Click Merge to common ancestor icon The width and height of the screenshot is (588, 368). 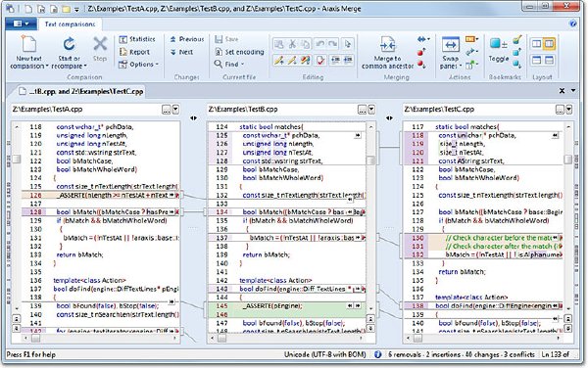click(387, 45)
